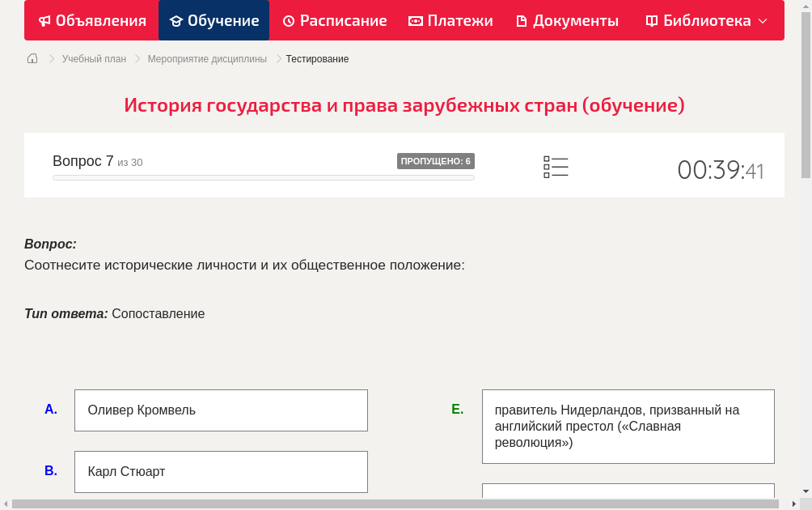
Task: Click the megaphone icon on Объявления
Action: tap(43, 20)
